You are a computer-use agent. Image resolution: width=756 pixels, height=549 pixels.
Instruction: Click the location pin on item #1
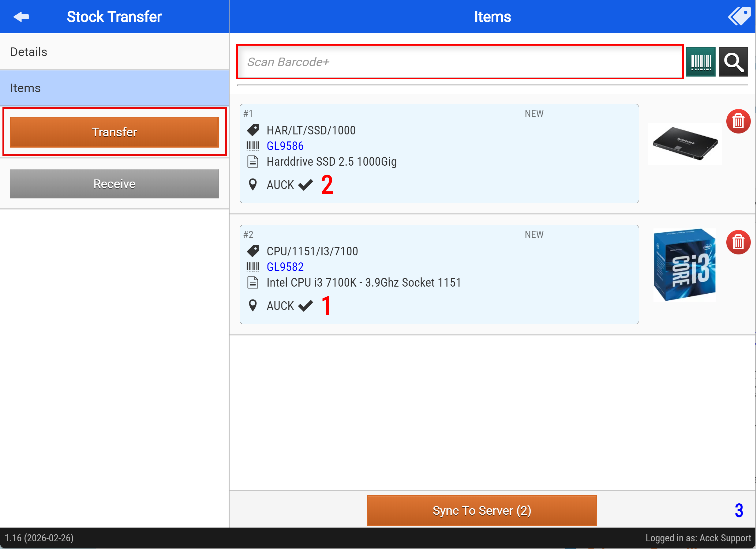[253, 184]
